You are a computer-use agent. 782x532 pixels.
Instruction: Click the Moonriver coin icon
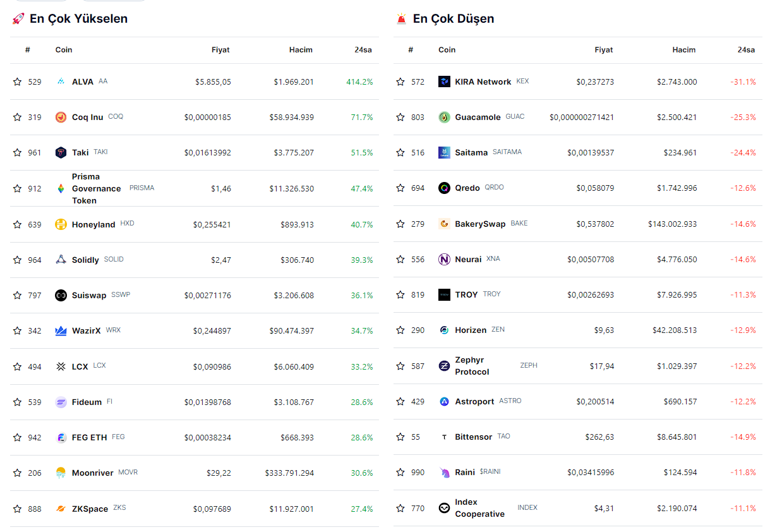point(61,473)
